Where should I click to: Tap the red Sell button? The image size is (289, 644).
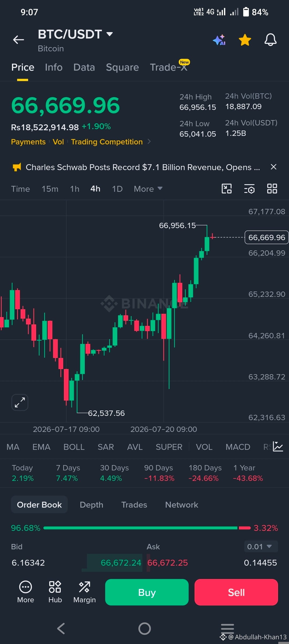[x=236, y=592]
